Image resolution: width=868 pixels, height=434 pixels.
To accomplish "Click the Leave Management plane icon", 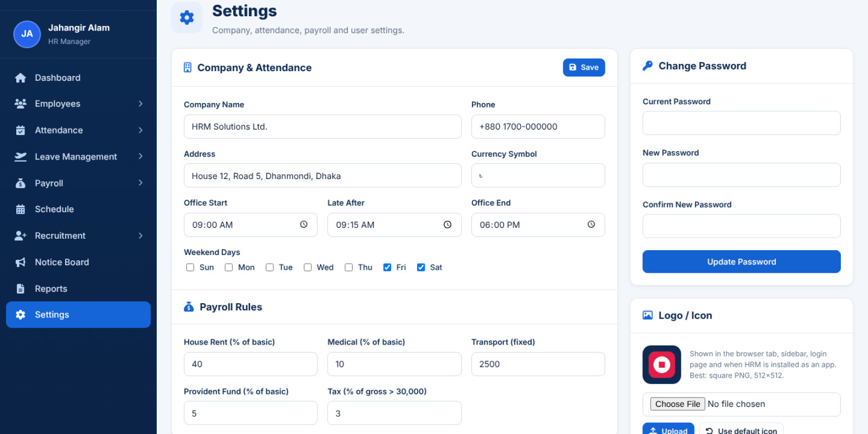I will (x=21, y=157).
